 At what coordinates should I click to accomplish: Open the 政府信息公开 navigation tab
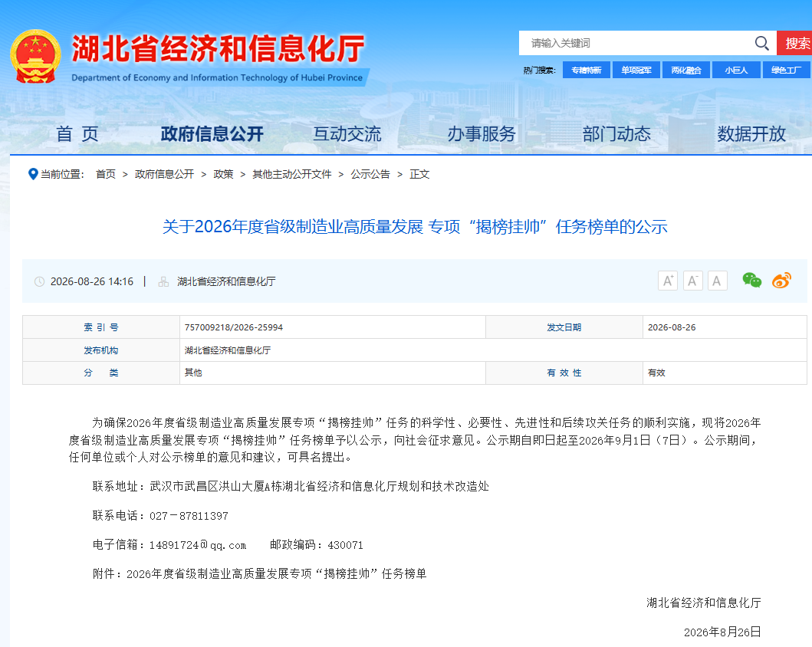pos(212,134)
